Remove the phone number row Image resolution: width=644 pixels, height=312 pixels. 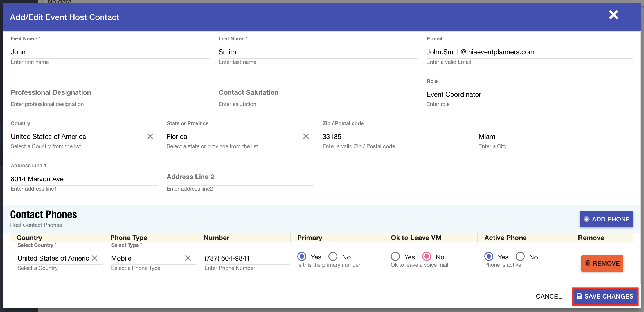[602, 263]
